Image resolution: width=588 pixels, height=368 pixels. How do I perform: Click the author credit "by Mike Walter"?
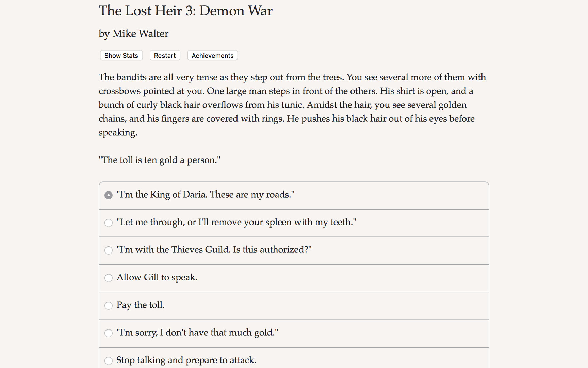[x=133, y=34]
